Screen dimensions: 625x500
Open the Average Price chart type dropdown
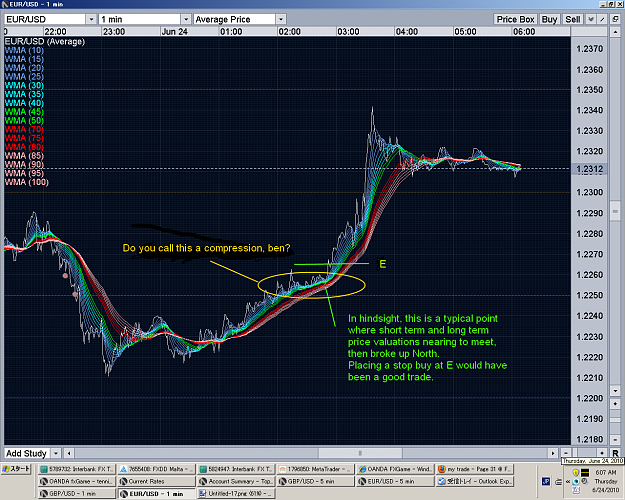click(x=281, y=19)
